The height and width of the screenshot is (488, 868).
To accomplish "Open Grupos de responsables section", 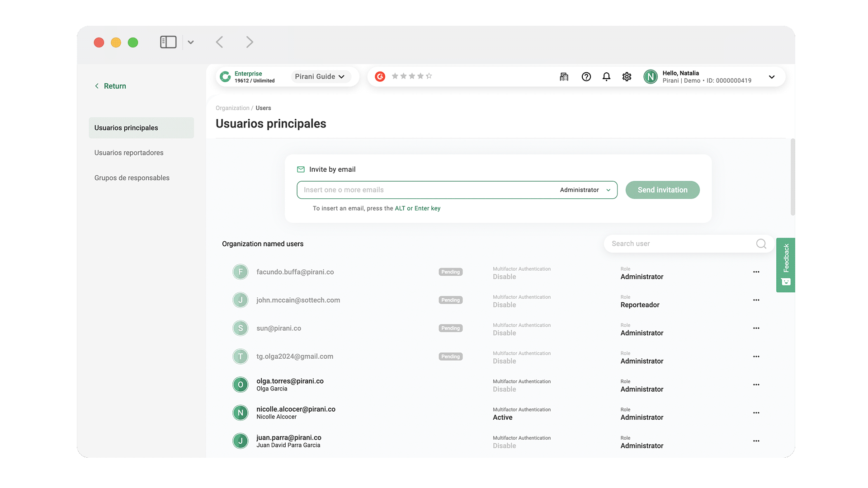I will [x=132, y=178].
